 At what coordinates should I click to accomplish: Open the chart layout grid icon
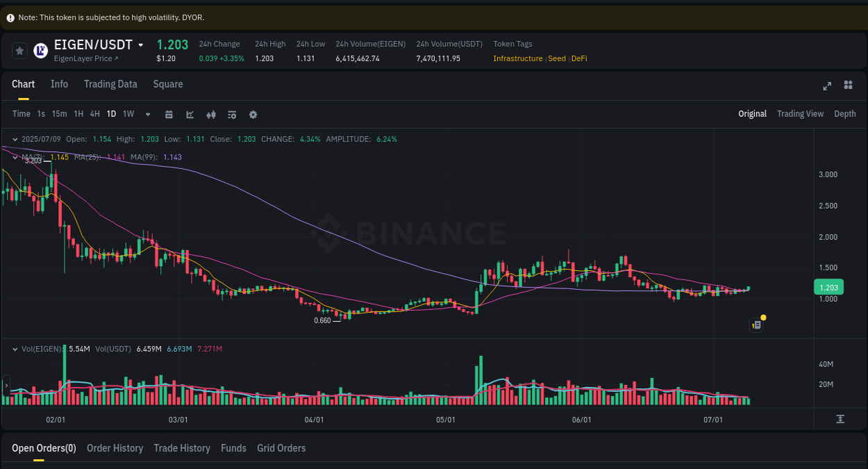848,85
